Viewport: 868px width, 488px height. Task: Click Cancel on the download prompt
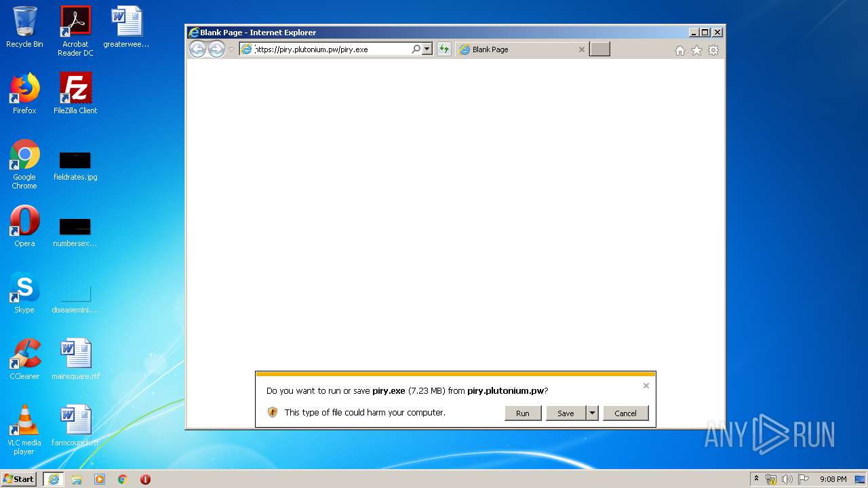pyautogui.click(x=625, y=413)
